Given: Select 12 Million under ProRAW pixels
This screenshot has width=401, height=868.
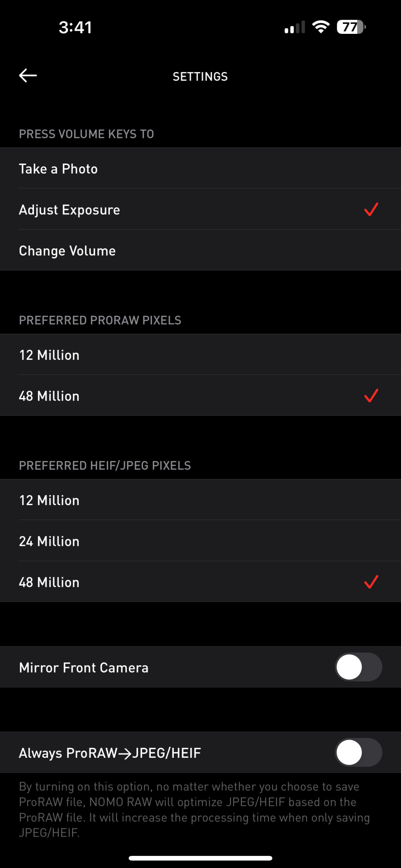Looking at the screenshot, I should click(x=49, y=355).
